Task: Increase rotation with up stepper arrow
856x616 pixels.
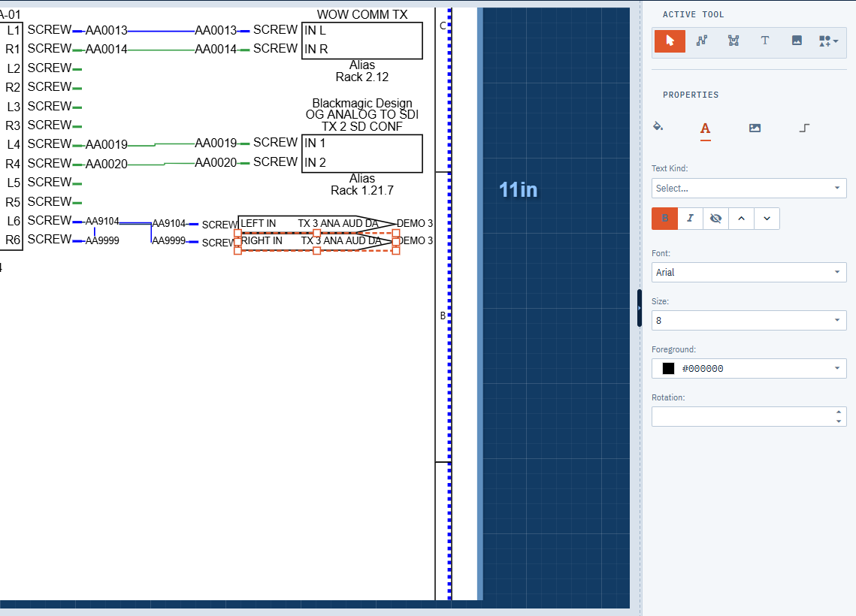Action: pos(839,412)
